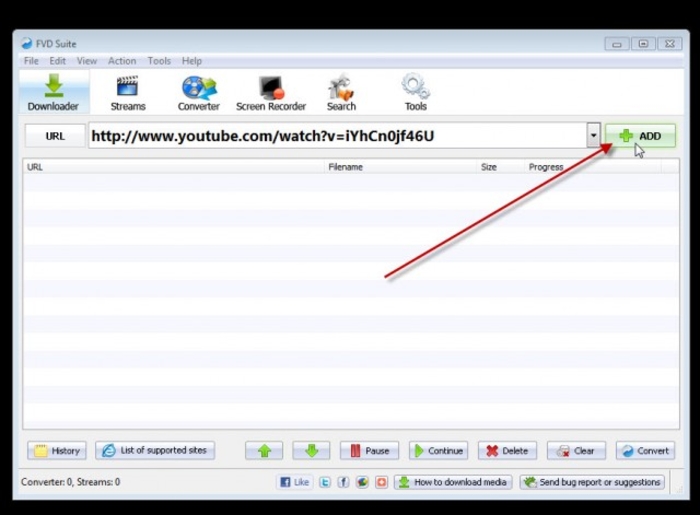Share via the small Facebook icon

[x=343, y=482]
